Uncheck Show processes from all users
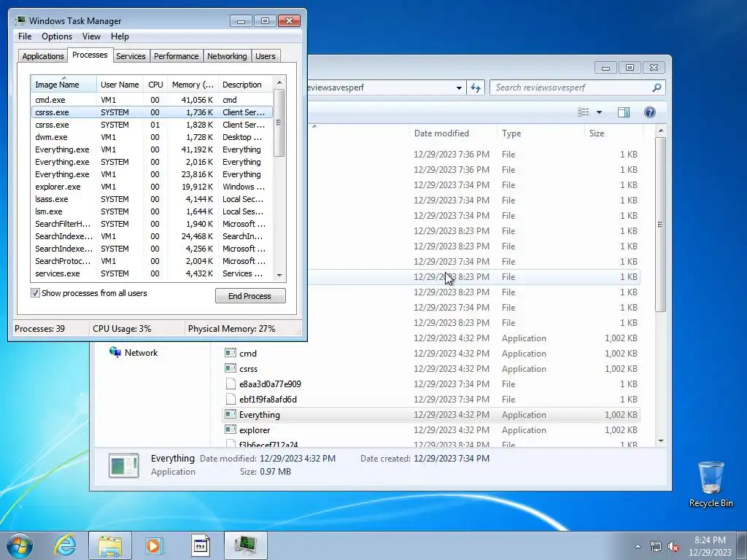This screenshot has height=560, width=747. click(35, 293)
